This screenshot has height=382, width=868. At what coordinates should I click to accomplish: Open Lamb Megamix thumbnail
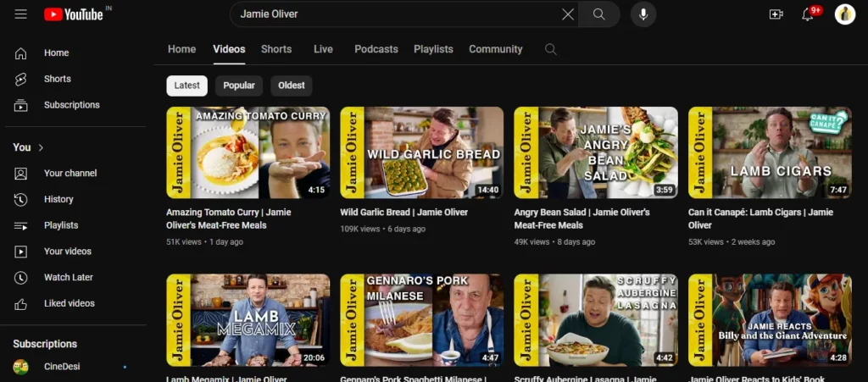coord(248,320)
